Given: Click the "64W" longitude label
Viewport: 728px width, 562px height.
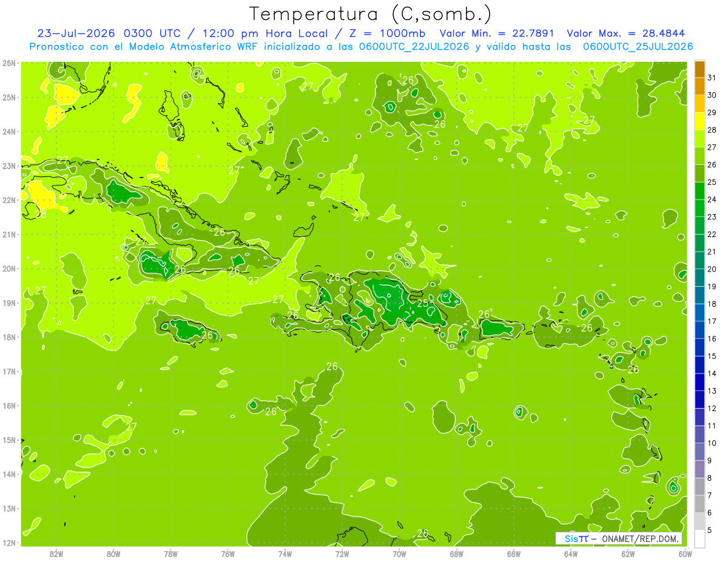Looking at the screenshot, I should 571,554.
